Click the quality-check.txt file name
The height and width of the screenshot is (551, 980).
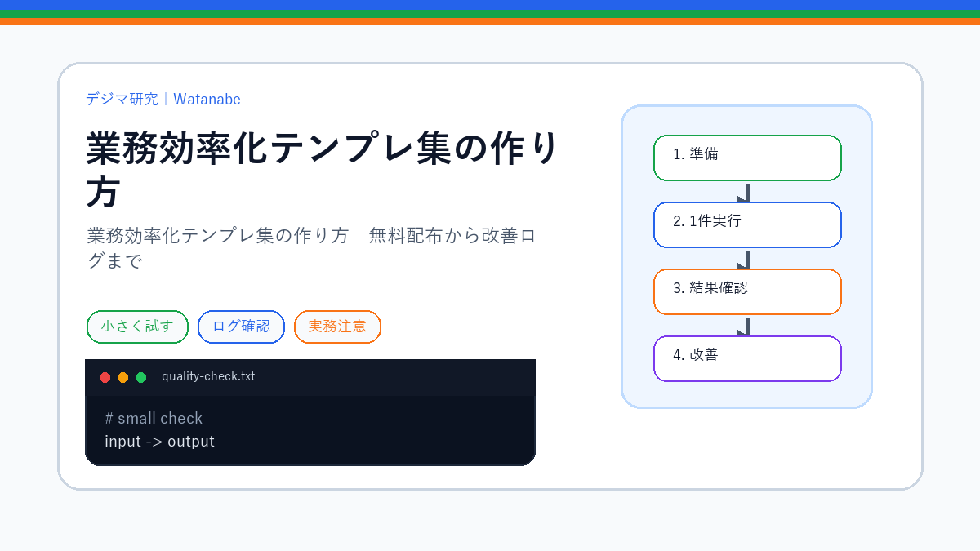click(208, 376)
